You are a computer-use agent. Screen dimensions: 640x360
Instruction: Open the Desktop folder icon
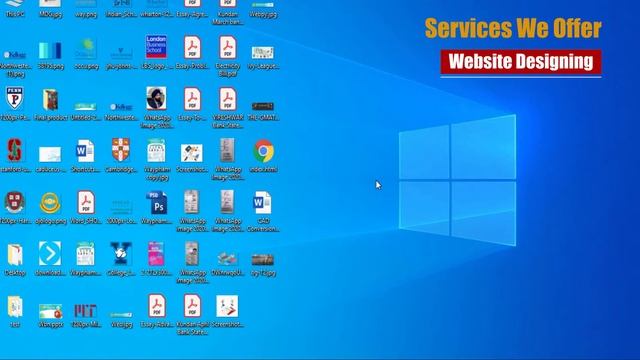click(x=15, y=255)
